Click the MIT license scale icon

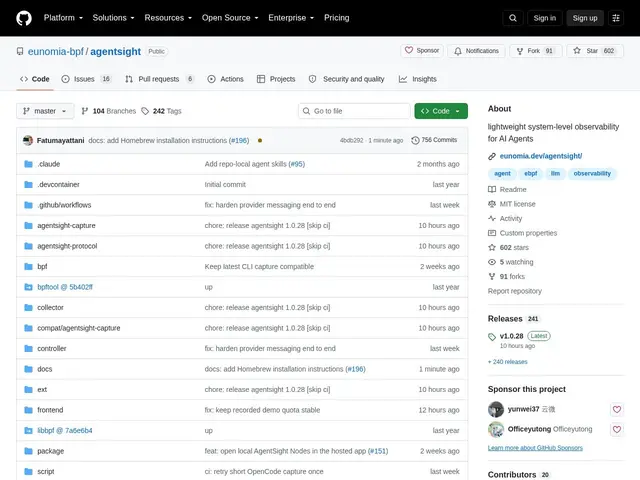click(492, 204)
